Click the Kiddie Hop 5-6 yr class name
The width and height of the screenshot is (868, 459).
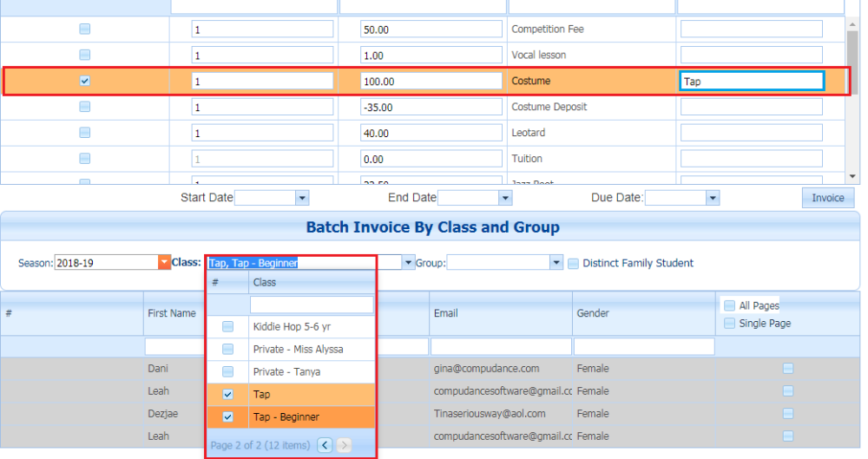(x=292, y=326)
